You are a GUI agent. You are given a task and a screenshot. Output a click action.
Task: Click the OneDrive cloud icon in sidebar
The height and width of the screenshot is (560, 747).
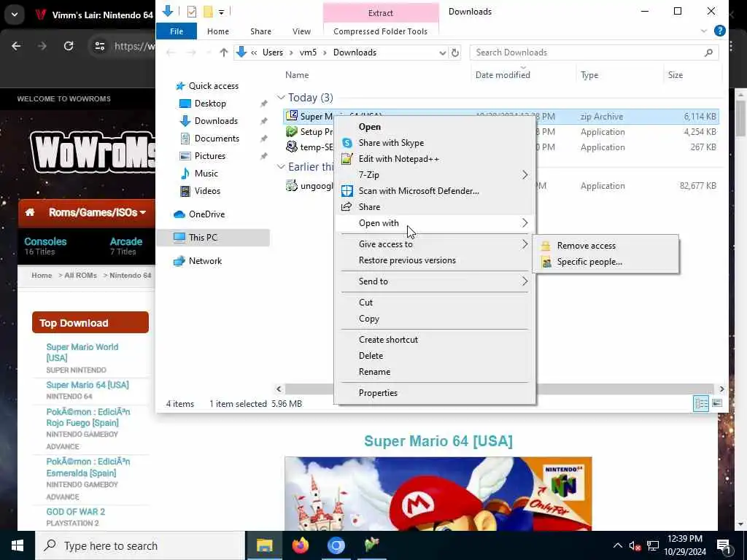(179, 214)
